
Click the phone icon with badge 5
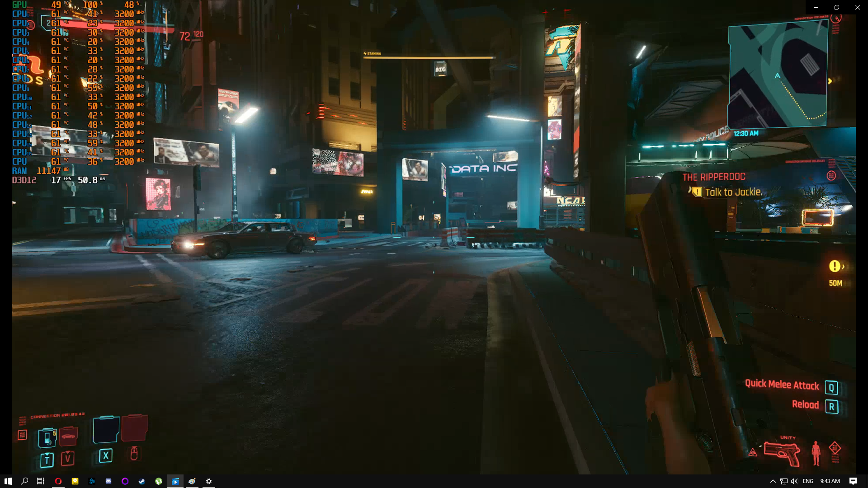(47, 437)
